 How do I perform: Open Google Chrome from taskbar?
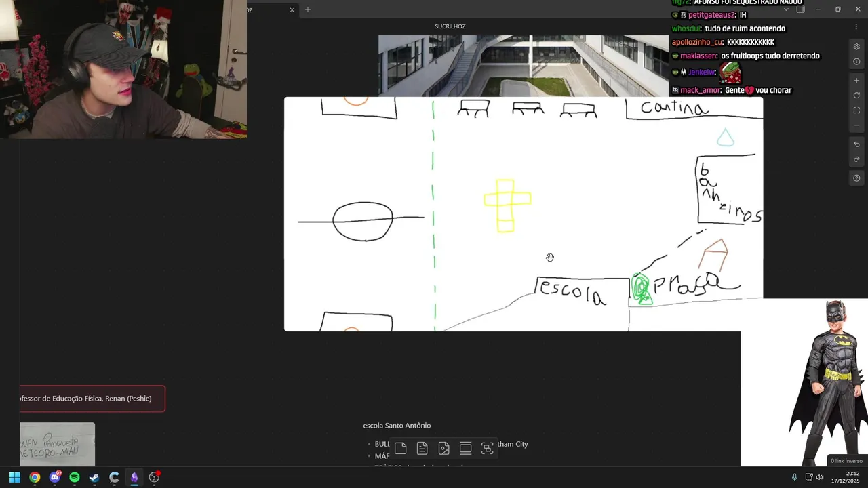35,477
